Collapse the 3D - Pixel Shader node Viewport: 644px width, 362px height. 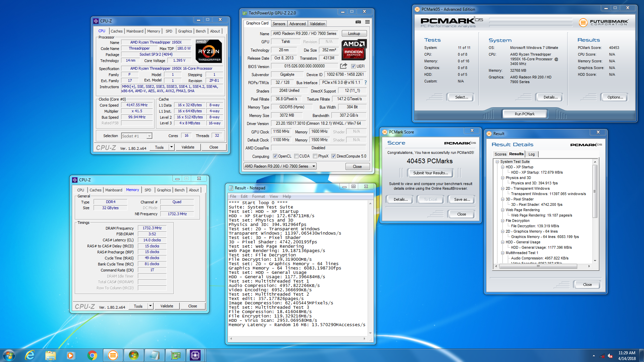pyautogui.click(x=503, y=199)
